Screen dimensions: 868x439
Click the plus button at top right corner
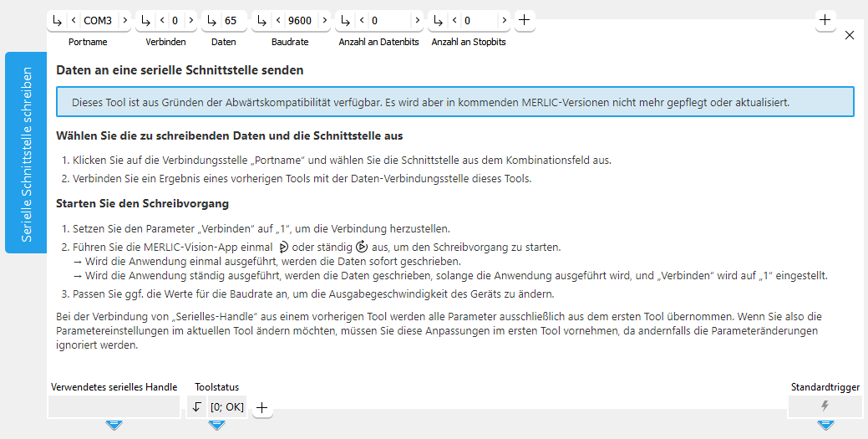pyautogui.click(x=825, y=21)
